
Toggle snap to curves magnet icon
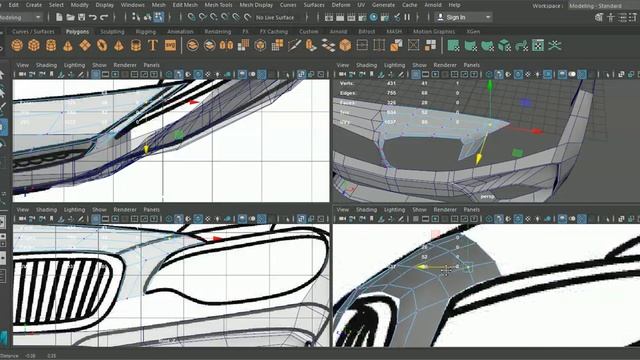[202, 17]
